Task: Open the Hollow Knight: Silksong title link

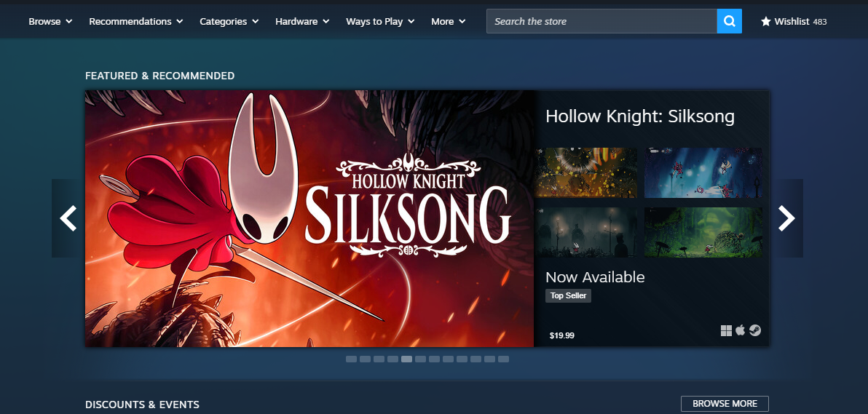Action: (640, 116)
